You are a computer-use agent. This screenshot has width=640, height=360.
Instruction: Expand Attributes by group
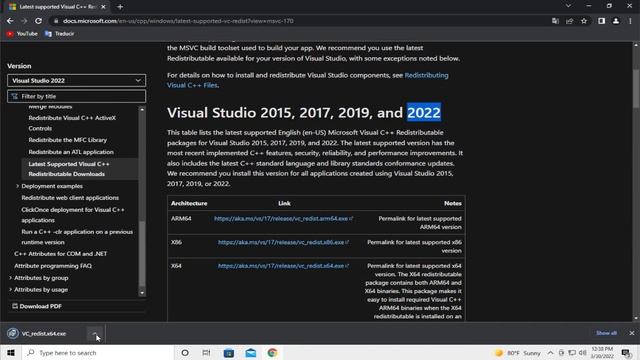(x=10, y=278)
